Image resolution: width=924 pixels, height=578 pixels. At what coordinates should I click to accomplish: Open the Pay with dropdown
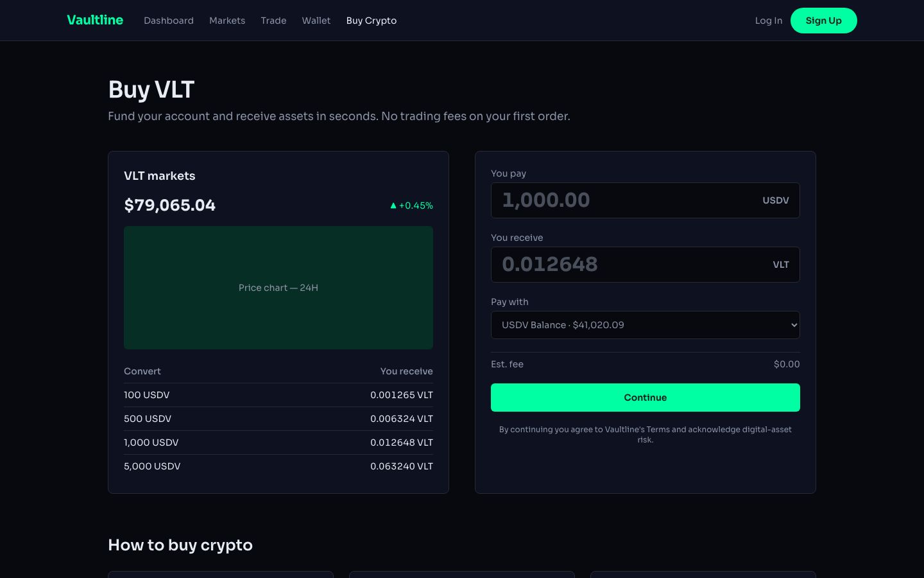[646, 325]
